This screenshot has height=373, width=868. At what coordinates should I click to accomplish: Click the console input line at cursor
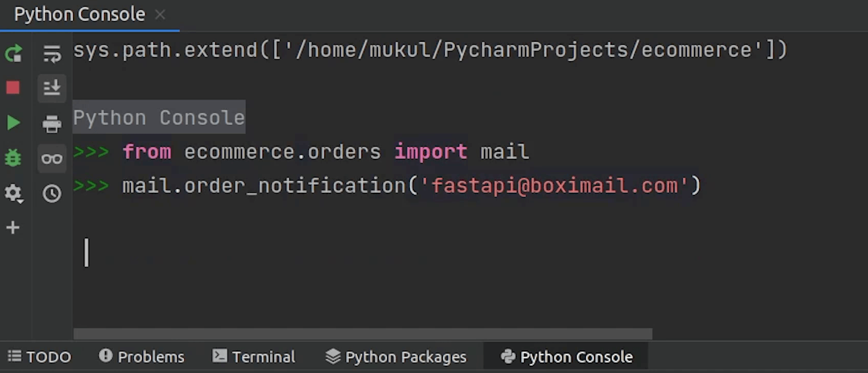206,253
